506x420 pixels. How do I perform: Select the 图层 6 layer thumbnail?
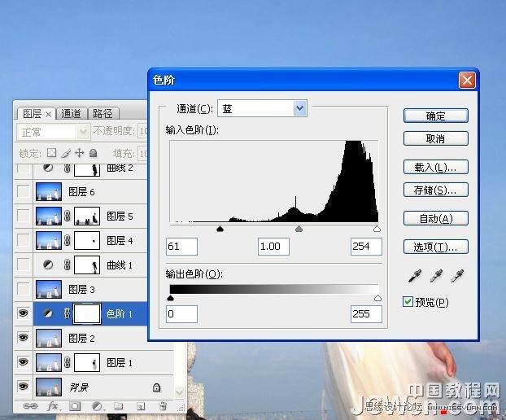[x=49, y=192]
